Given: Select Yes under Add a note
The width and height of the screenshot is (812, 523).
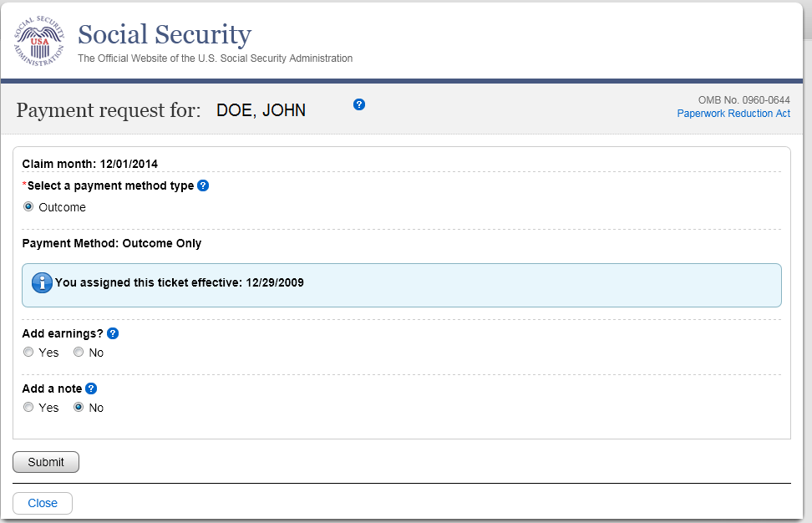Looking at the screenshot, I should pyautogui.click(x=28, y=408).
